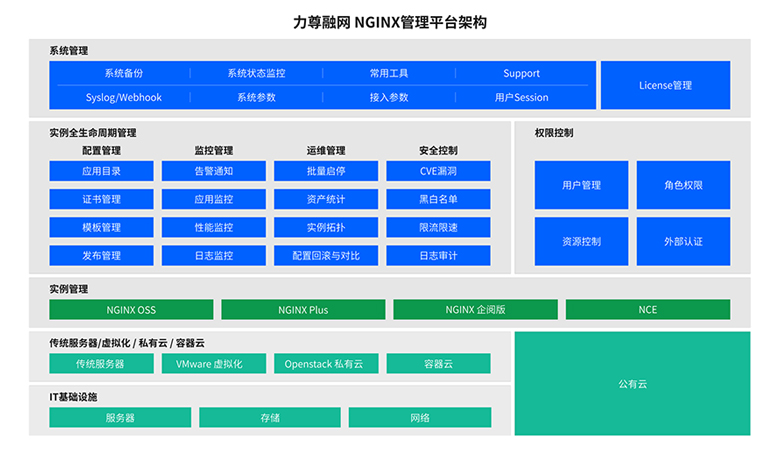
Task: Select the 容器云 box
Action: 438,363
